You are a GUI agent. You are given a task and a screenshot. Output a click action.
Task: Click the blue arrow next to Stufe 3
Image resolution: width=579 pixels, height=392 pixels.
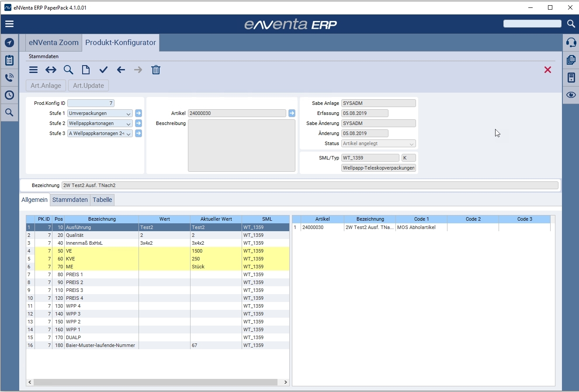(139, 133)
